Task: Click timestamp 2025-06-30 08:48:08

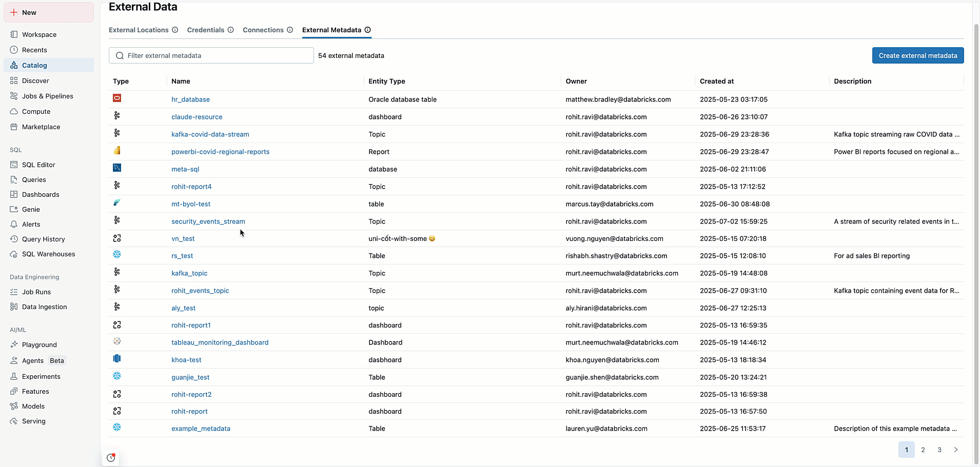Action: [x=735, y=204]
